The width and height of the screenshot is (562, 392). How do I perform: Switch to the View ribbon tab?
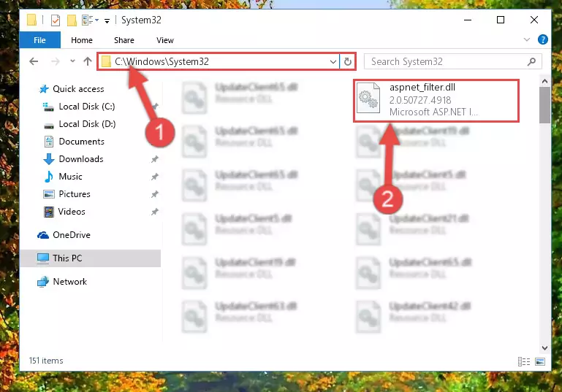tap(165, 40)
